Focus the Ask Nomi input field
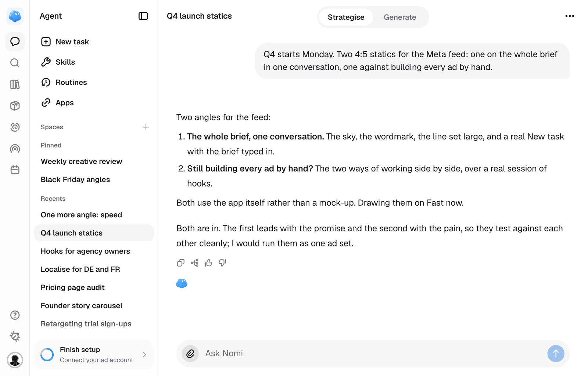The height and width of the screenshot is (376, 588). tap(373, 354)
